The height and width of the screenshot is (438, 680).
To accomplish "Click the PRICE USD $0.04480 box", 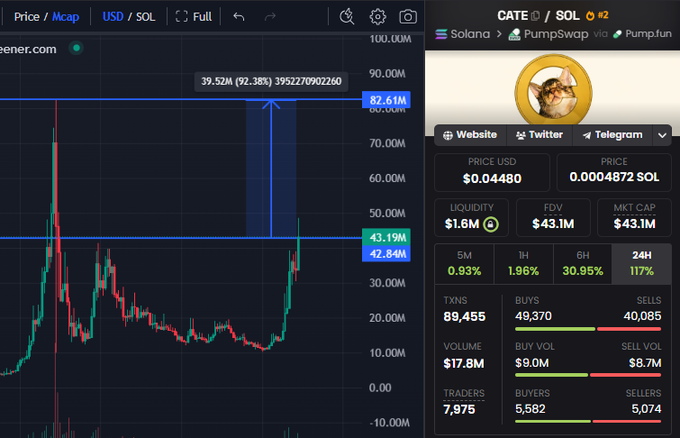I will click(492, 172).
